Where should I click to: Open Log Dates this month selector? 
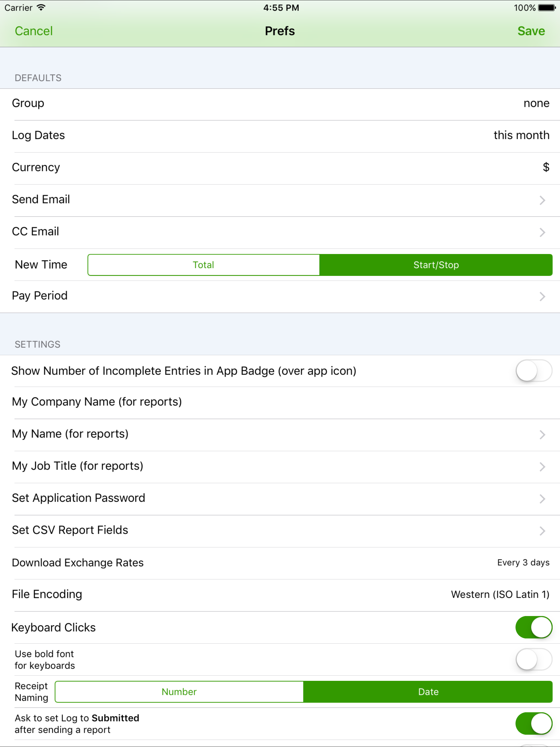(521, 135)
